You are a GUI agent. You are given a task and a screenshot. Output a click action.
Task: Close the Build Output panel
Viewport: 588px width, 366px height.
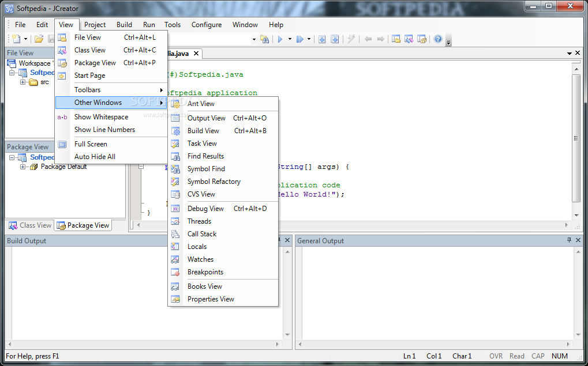287,240
